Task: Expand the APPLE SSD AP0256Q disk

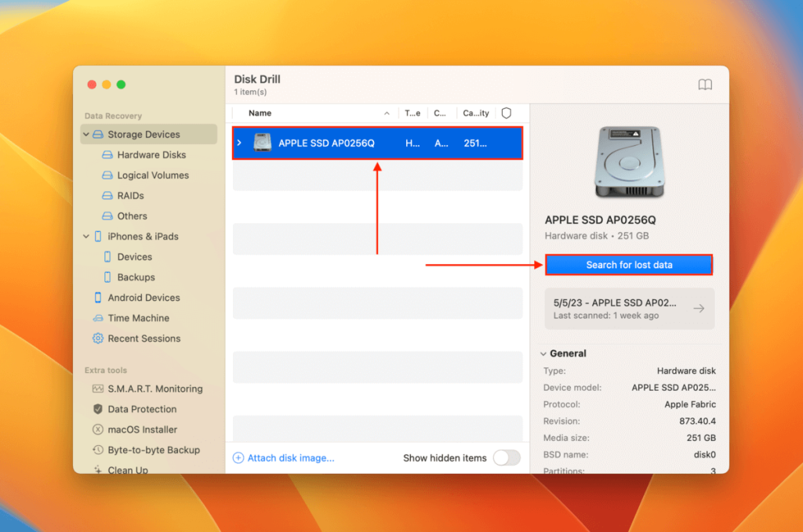Action: [x=241, y=143]
